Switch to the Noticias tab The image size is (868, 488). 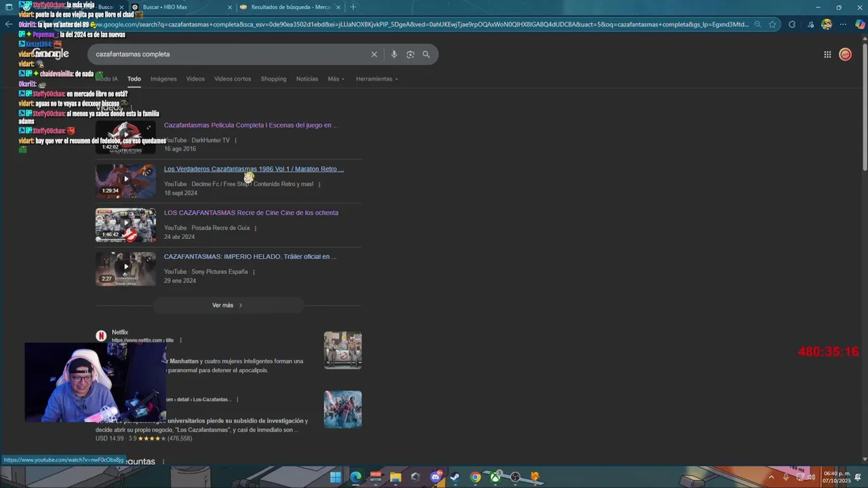[x=307, y=79]
